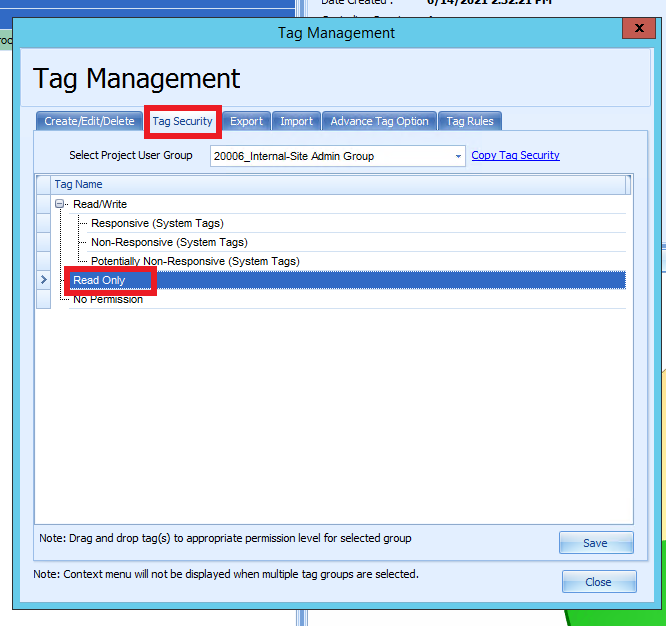Click the row header cell beside Read/Write
Image resolution: width=666 pixels, height=626 pixels.
point(43,204)
